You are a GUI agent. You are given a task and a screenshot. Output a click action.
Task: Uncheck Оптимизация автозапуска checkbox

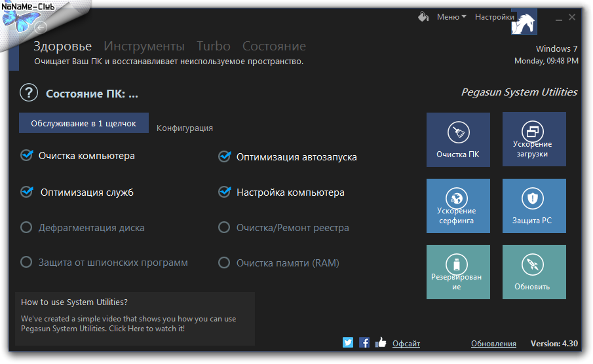point(224,156)
